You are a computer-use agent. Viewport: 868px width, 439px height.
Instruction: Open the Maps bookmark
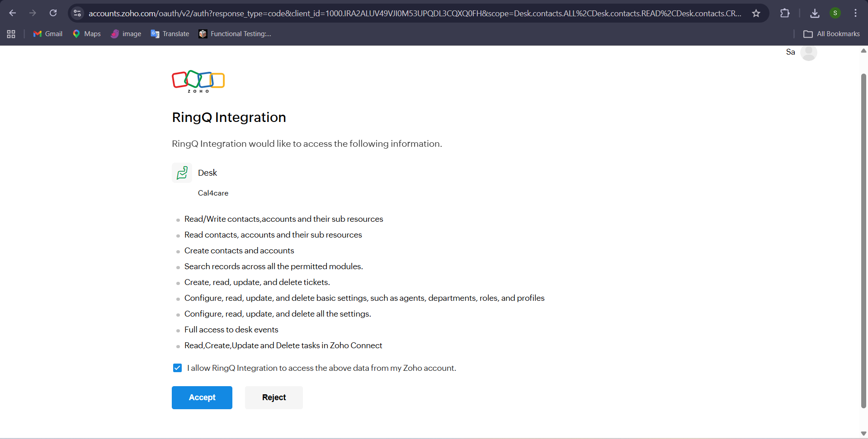point(86,34)
